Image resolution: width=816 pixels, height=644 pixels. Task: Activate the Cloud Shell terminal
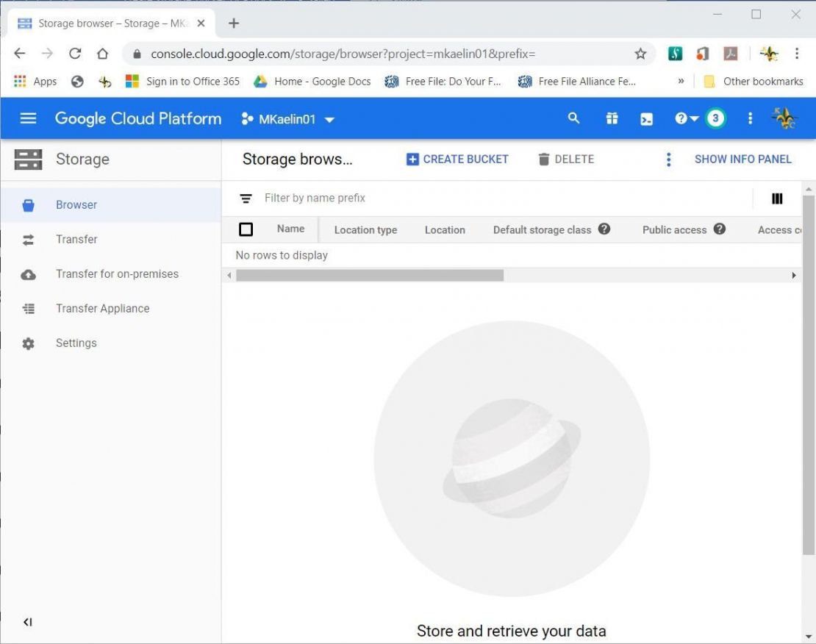coord(646,118)
